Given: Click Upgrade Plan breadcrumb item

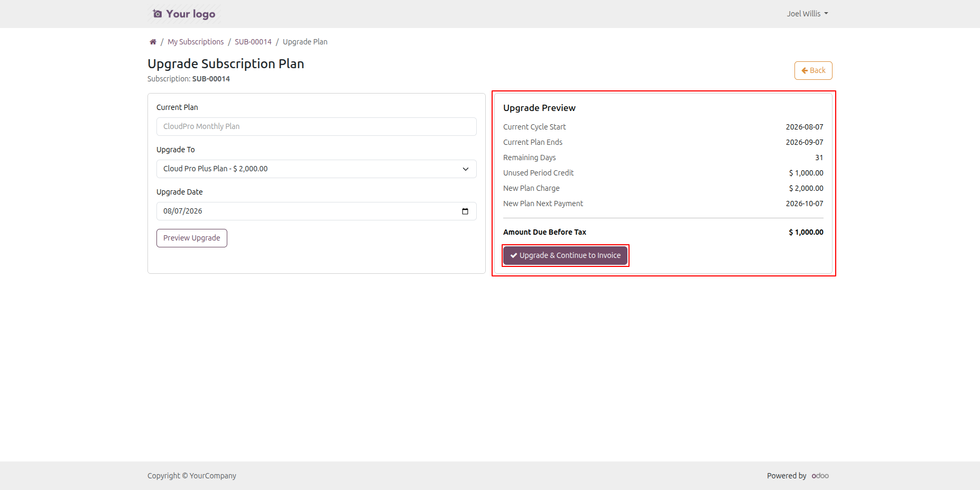Looking at the screenshot, I should click(305, 42).
